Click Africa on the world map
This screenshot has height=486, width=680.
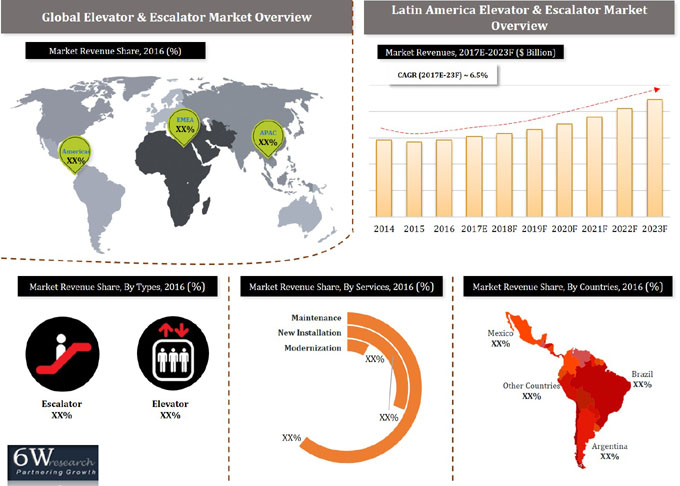[173, 173]
